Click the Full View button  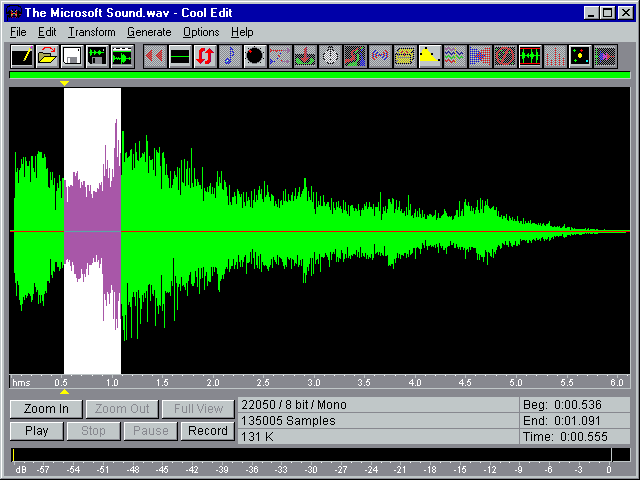[198, 409]
